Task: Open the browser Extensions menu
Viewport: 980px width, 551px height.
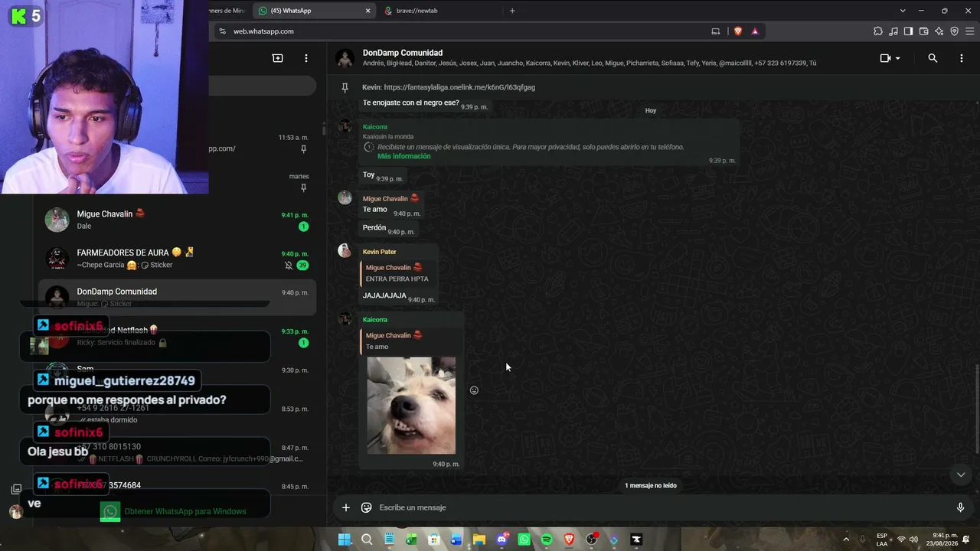Action: [878, 31]
